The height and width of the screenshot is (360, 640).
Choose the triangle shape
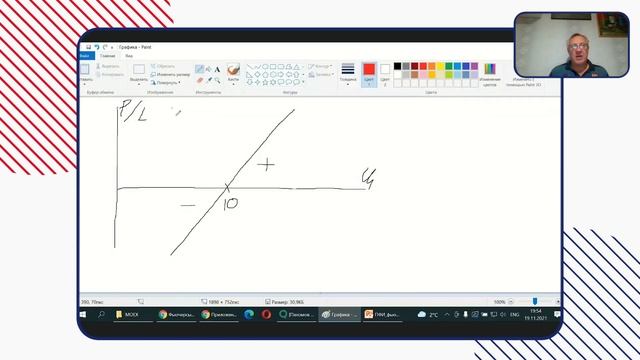pos(296,67)
